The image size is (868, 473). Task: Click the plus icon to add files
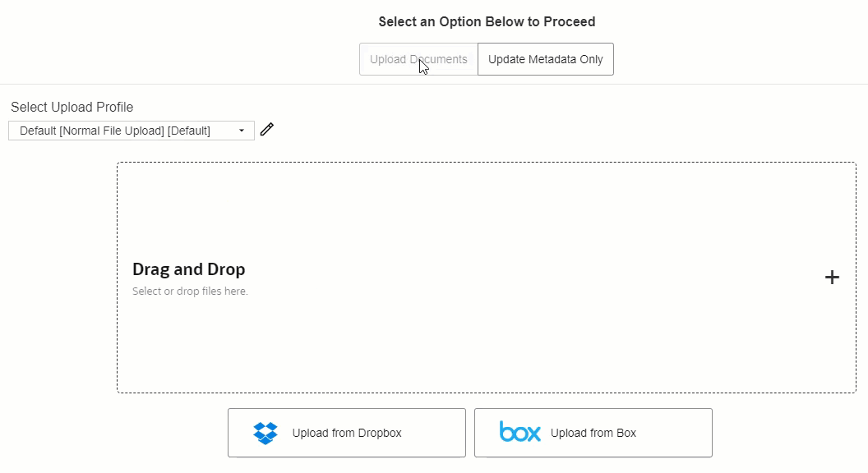[832, 278]
